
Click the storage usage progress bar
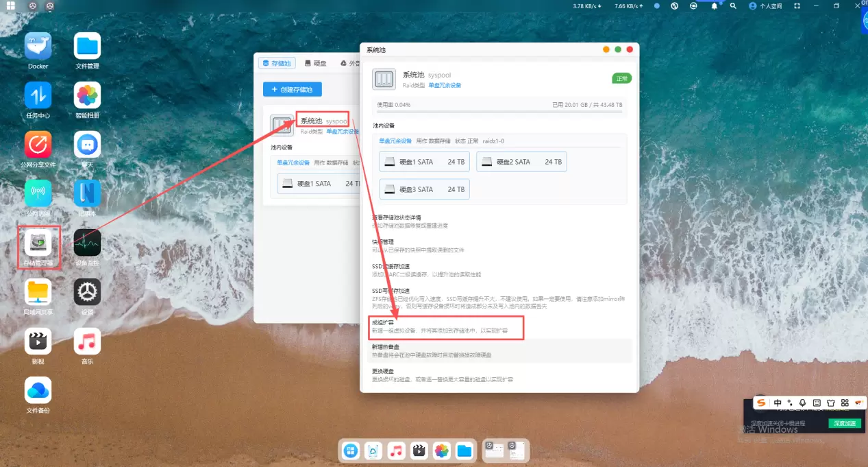click(499, 111)
